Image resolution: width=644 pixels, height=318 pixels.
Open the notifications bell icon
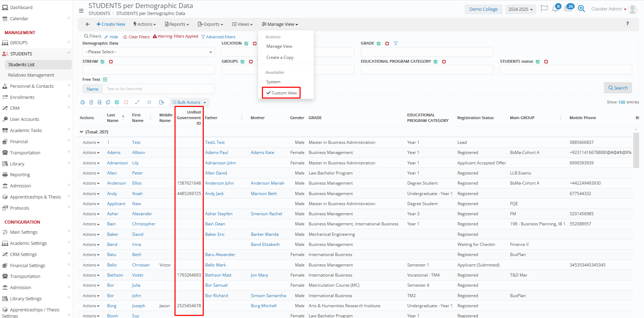pyautogui.click(x=555, y=9)
